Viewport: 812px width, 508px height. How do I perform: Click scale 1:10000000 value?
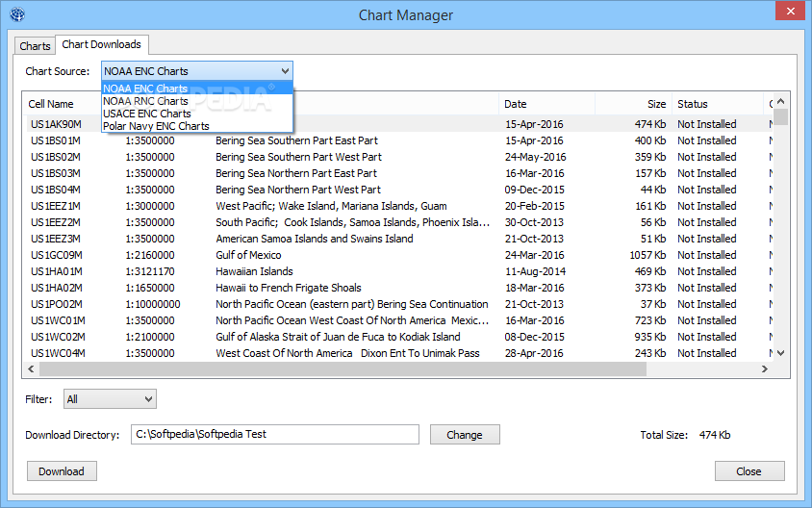[x=153, y=304]
